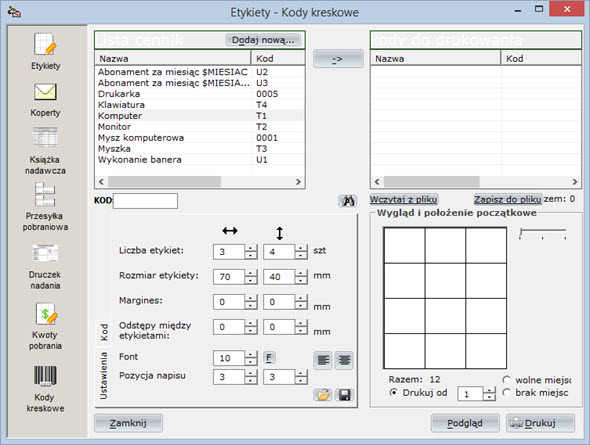The width and height of the screenshot is (590, 445).
Task: Move item with the => button
Action: (x=338, y=59)
